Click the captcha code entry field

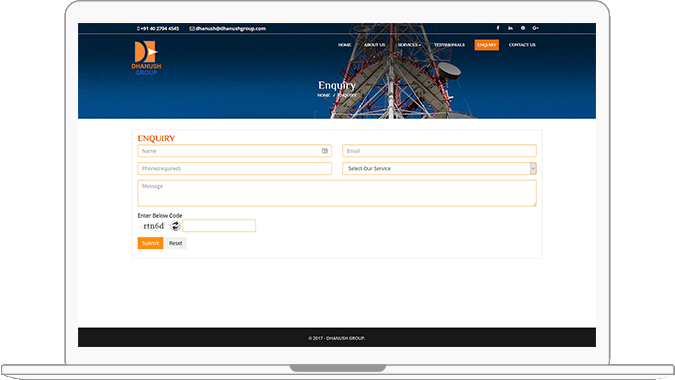tap(219, 226)
